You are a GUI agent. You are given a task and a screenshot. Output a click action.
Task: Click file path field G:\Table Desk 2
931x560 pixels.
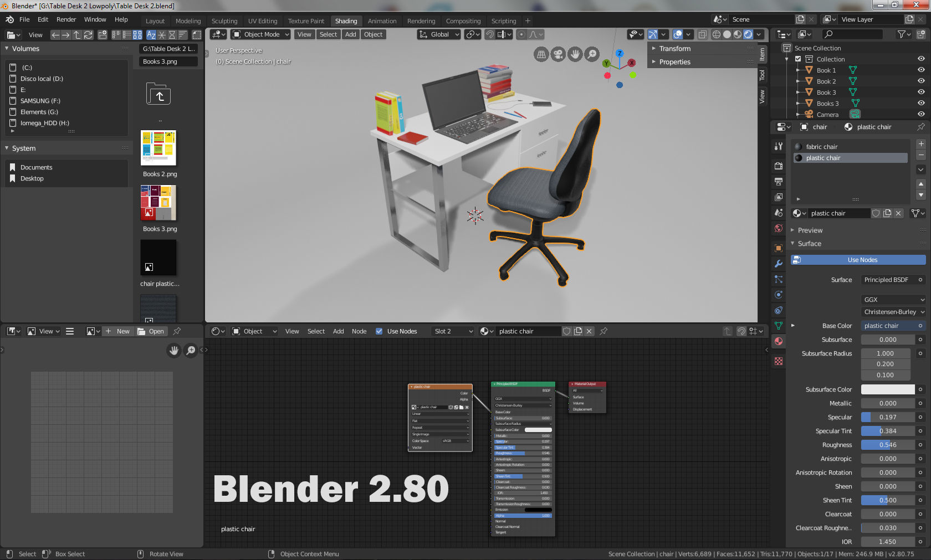[168, 49]
